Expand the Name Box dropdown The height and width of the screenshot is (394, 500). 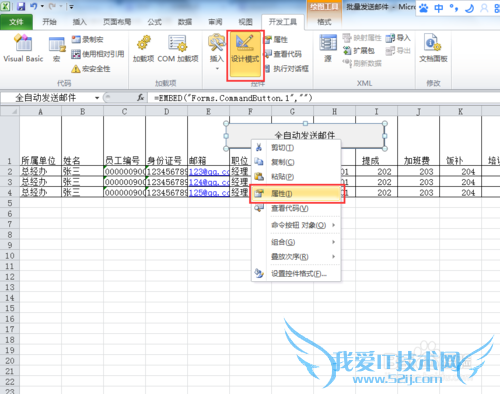click(97, 98)
